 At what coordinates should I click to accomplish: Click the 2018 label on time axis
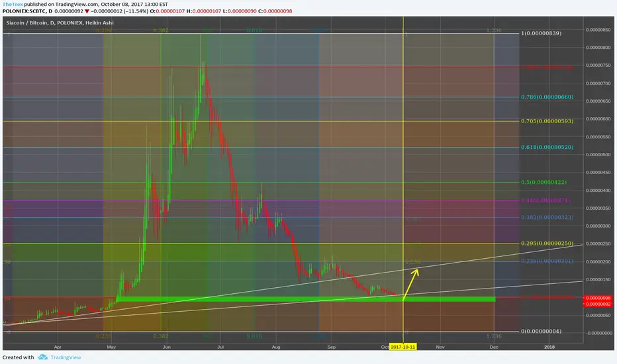pyautogui.click(x=549, y=347)
